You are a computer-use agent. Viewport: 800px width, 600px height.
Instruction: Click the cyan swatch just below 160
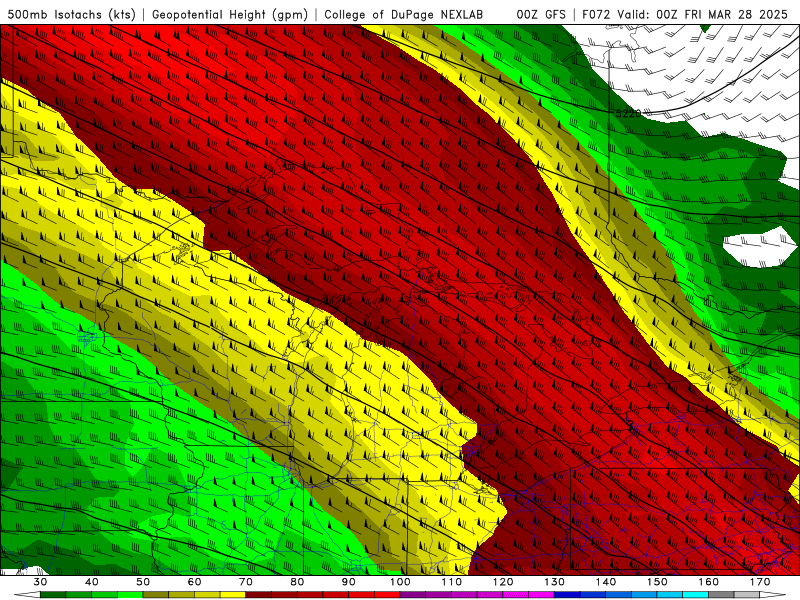click(x=695, y=594)
